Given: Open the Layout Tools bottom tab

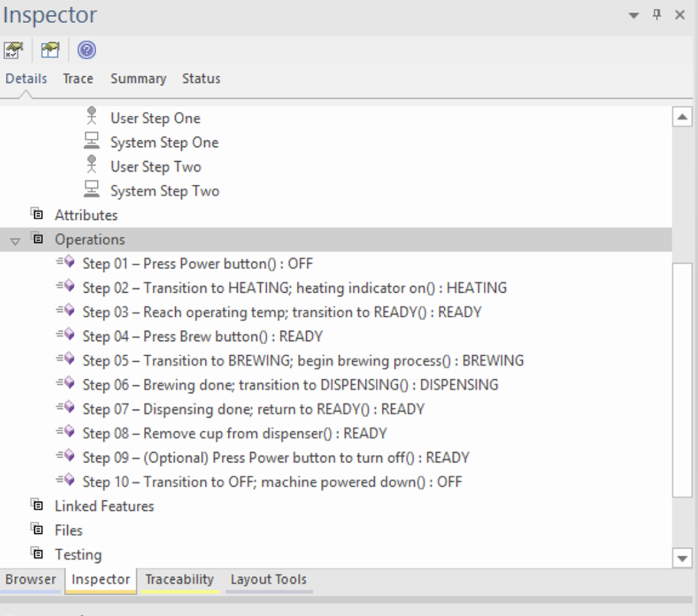Looking at the screenshot, I should (269, 580).
